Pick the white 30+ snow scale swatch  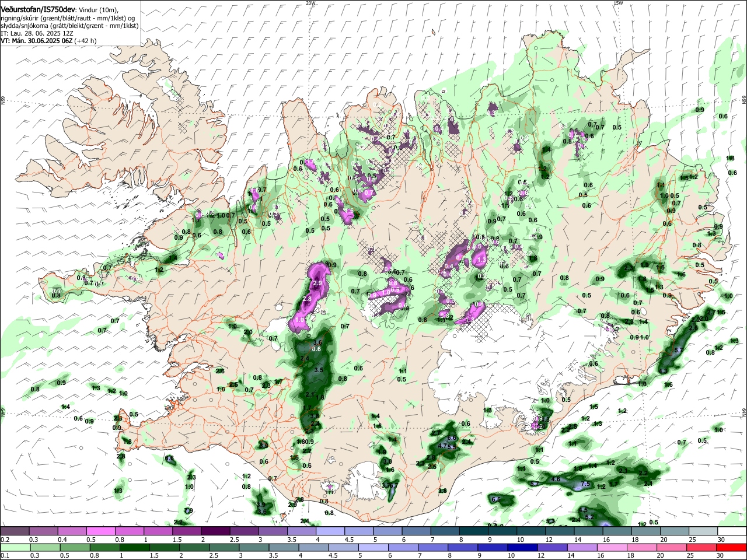(732, 531)
